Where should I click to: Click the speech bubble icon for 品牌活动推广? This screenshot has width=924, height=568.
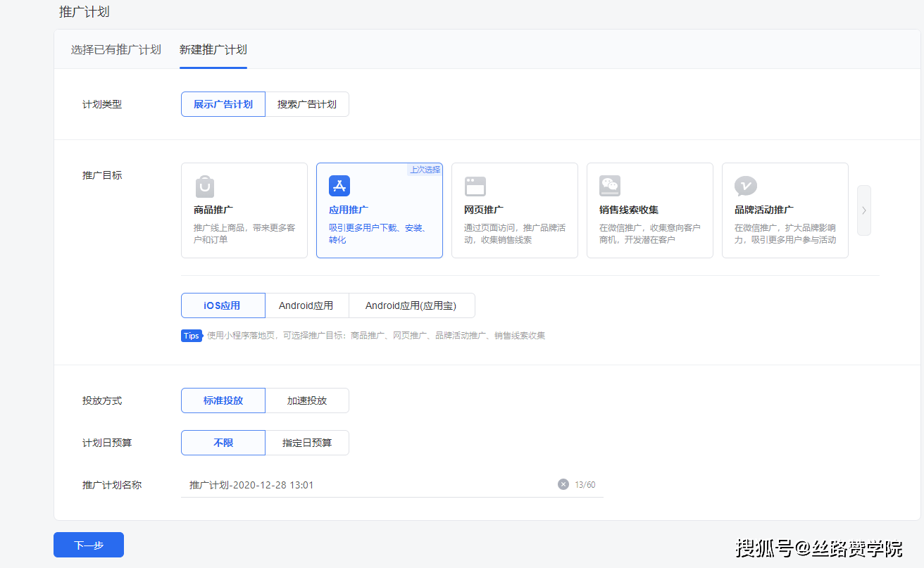[x=745, y=186]
